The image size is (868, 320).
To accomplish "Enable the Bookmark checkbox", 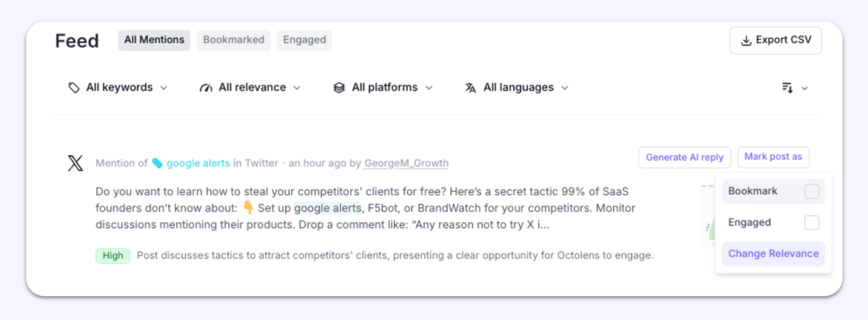I will [x=812, y=191].
